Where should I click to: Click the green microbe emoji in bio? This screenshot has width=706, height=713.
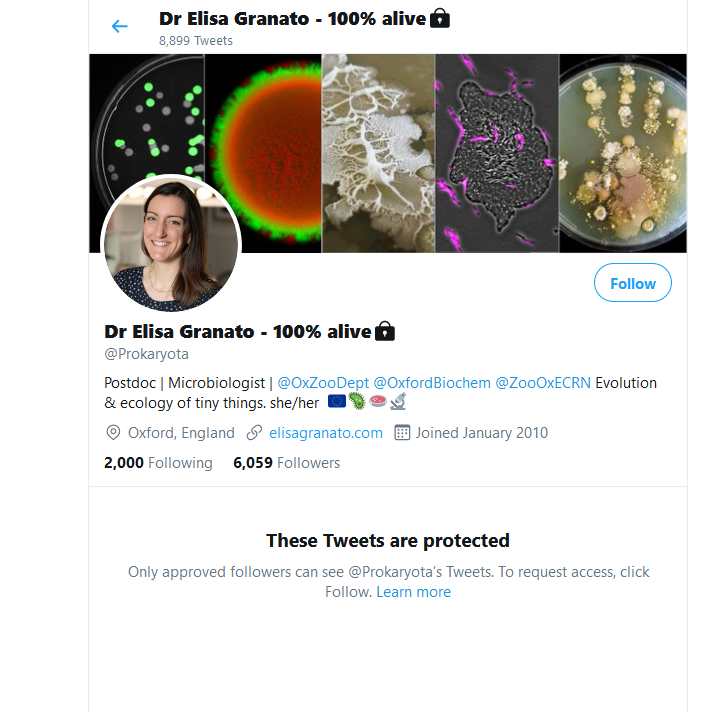(357, 402)
